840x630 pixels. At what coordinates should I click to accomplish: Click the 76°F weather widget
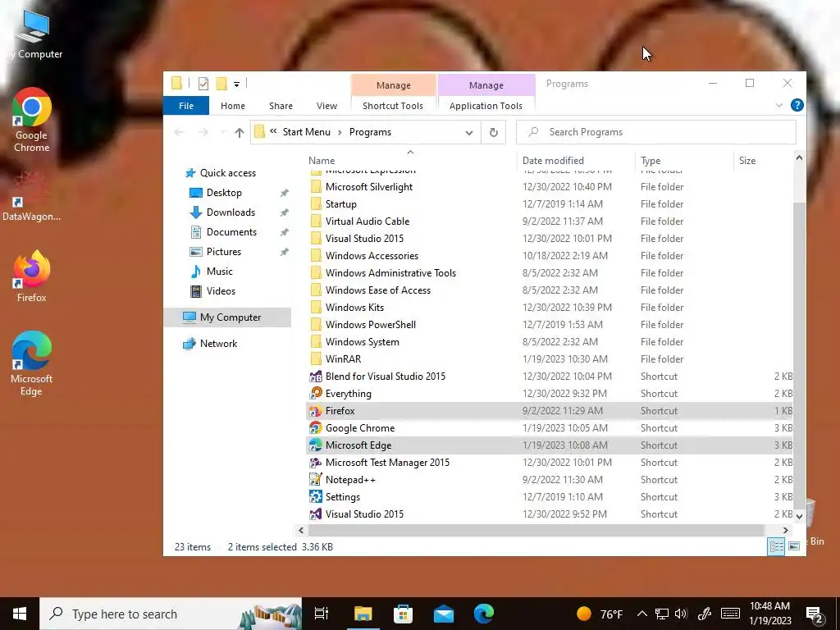pyautogui.click(x=600, y=614)
